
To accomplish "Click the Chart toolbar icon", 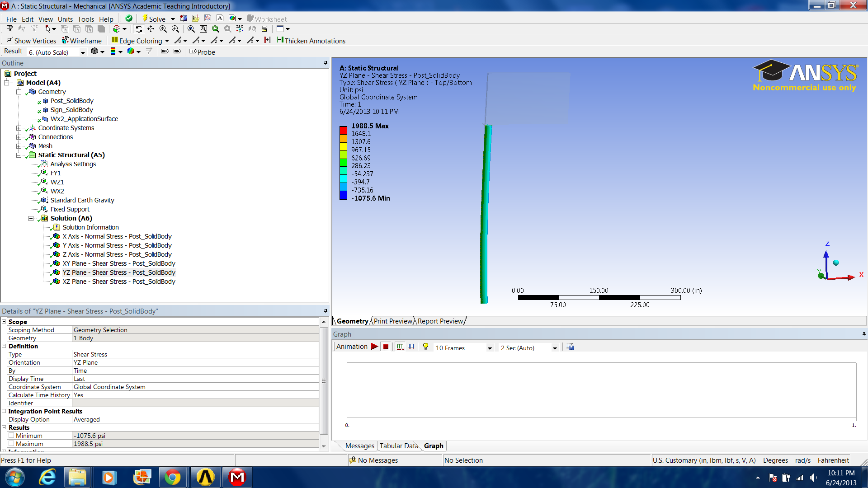I will pyautogui.click(x=208, y=19).
